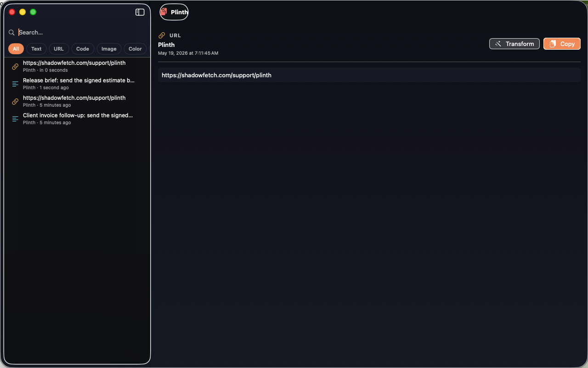Viewport: 588px width, 368px height.
Task: Show only Code clips
Action: point(83,49)
